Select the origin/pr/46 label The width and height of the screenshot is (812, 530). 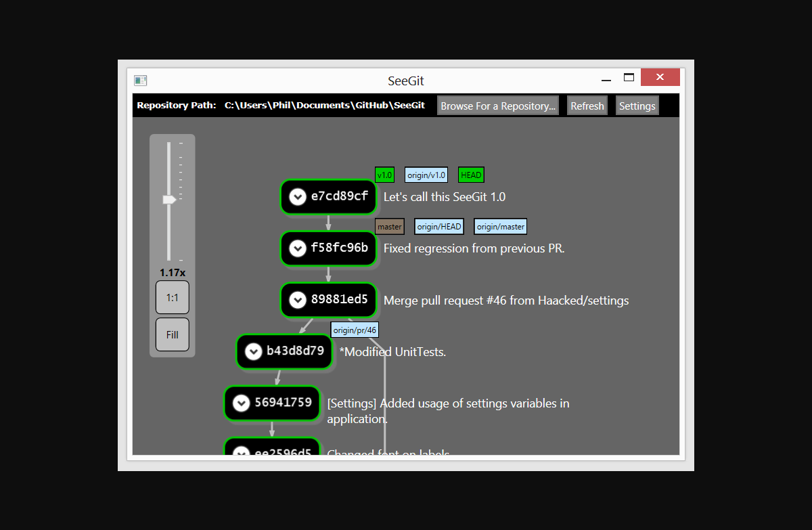(355, 330)
